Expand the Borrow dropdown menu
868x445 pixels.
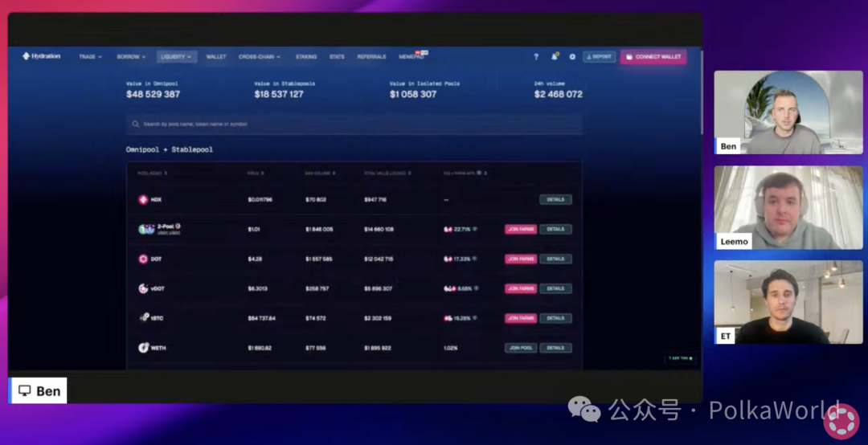click(131, 57)
